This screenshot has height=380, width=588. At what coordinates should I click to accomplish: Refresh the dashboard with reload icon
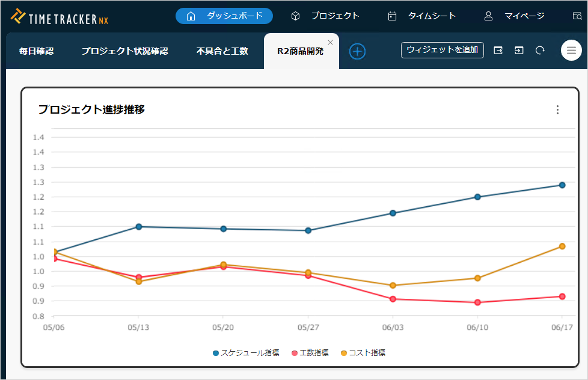click(540, 51)
